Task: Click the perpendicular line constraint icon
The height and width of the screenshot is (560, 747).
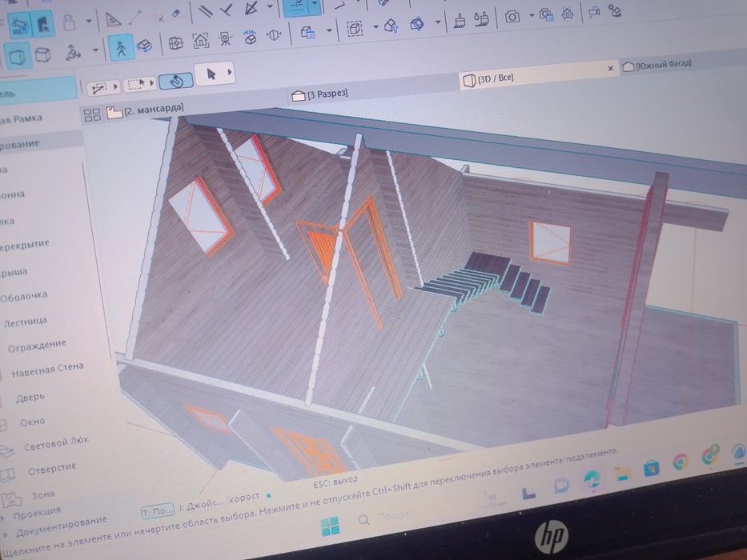Action: 227,10
